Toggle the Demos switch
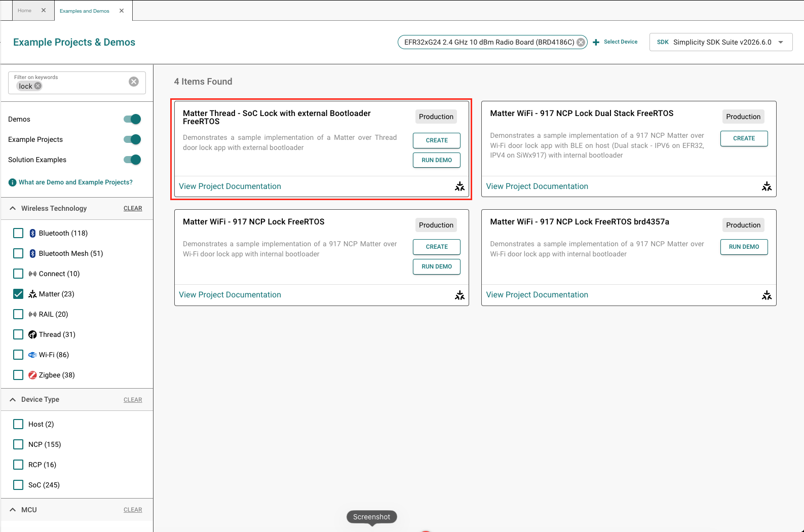 tap(132, 119)
